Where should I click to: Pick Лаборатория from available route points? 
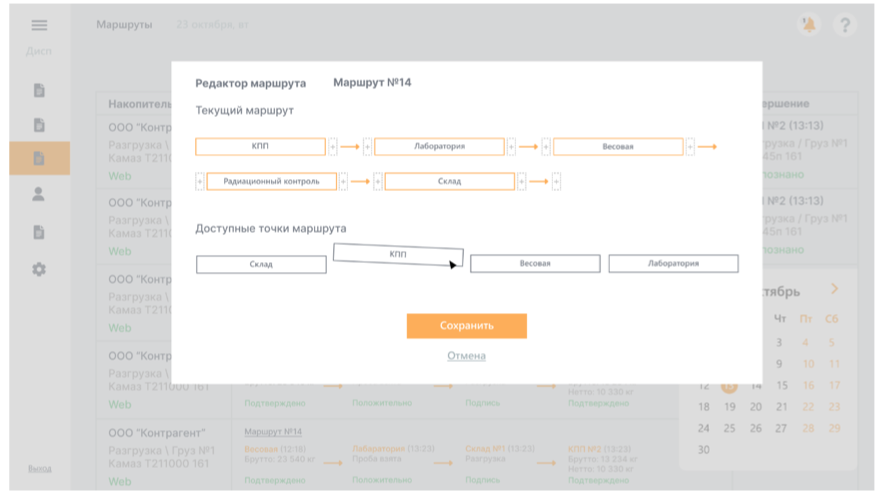[x=674, y=263]
